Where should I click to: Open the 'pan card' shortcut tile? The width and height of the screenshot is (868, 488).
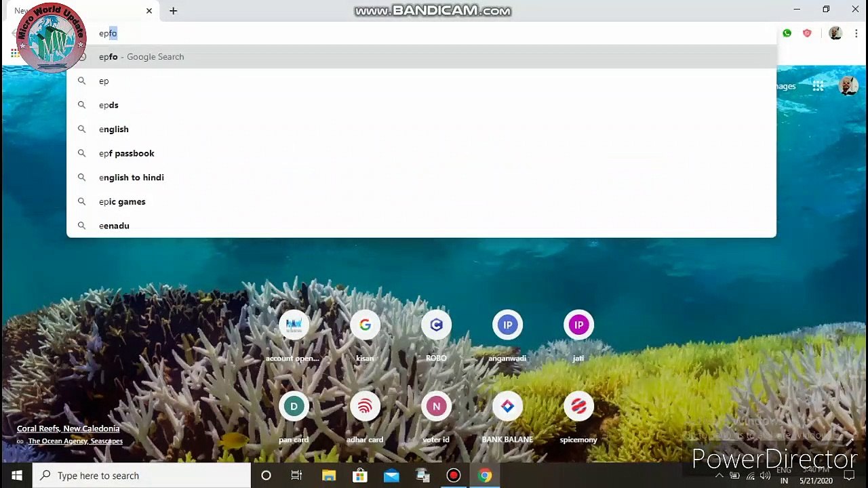pos(294,417)
